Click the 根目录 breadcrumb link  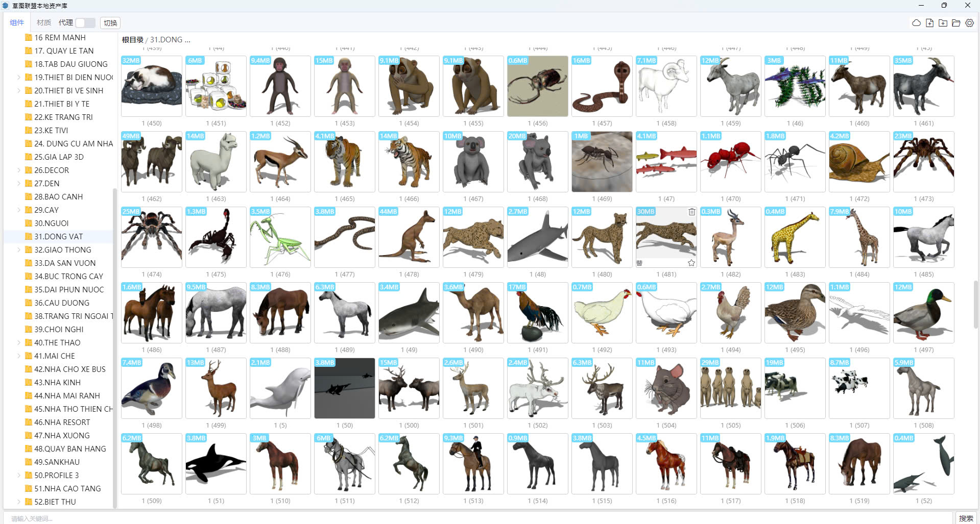[132, 40]
